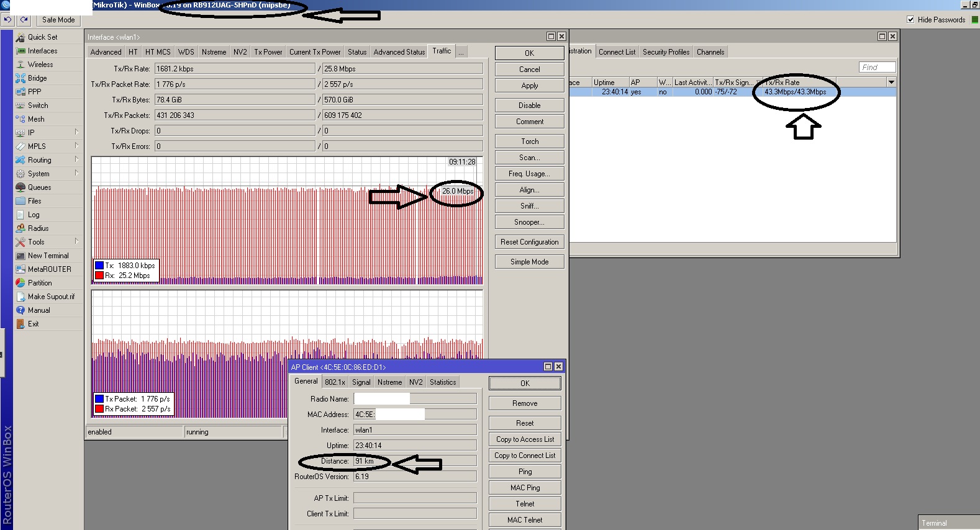Open the PPP section
This screenshot has height=530, width=980.
34,92
